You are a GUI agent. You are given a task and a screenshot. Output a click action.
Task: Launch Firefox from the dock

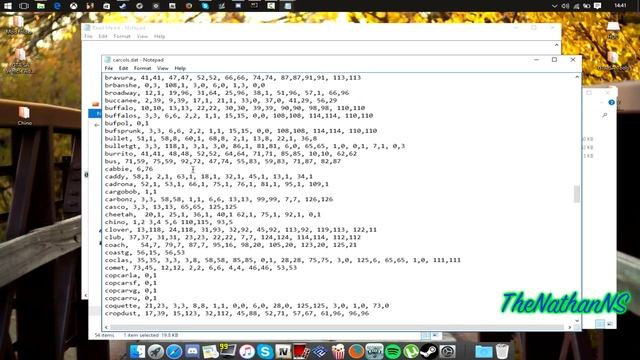tap(356, 351)
